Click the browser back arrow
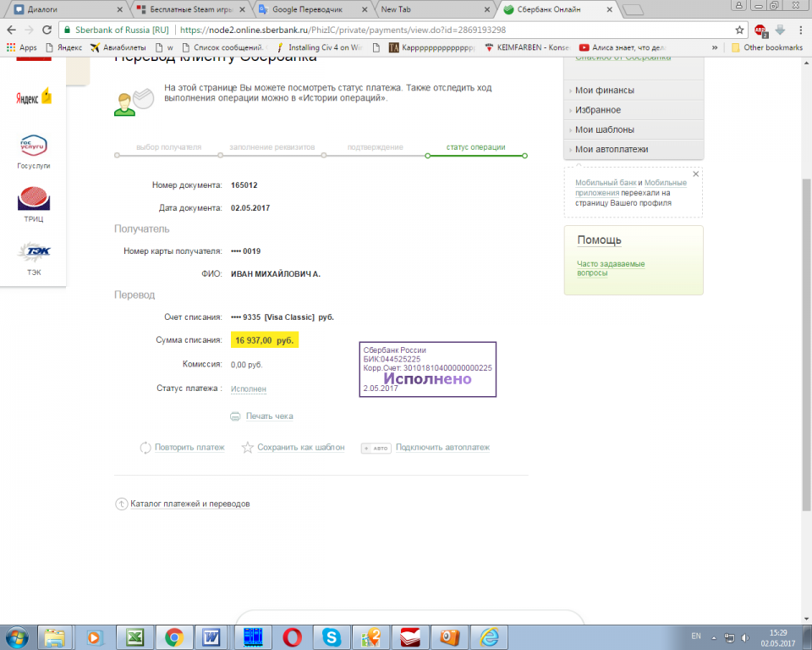812x650 pixels. point(11,30)
